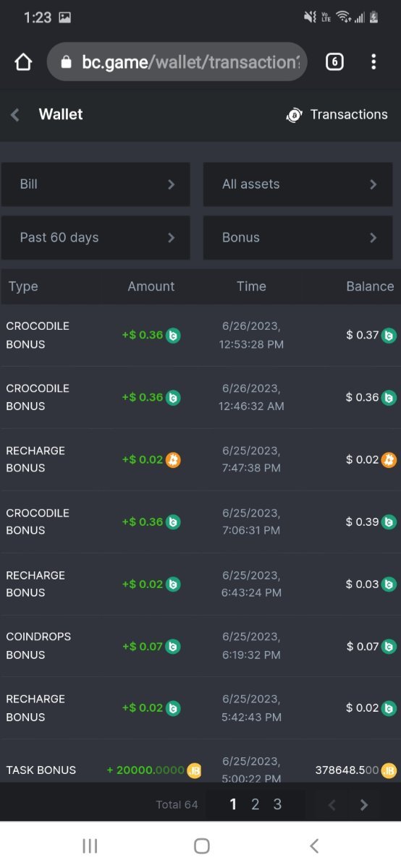Open the tab switcher showing 6 tabs

pyautogui.click(x=334, y=62)
